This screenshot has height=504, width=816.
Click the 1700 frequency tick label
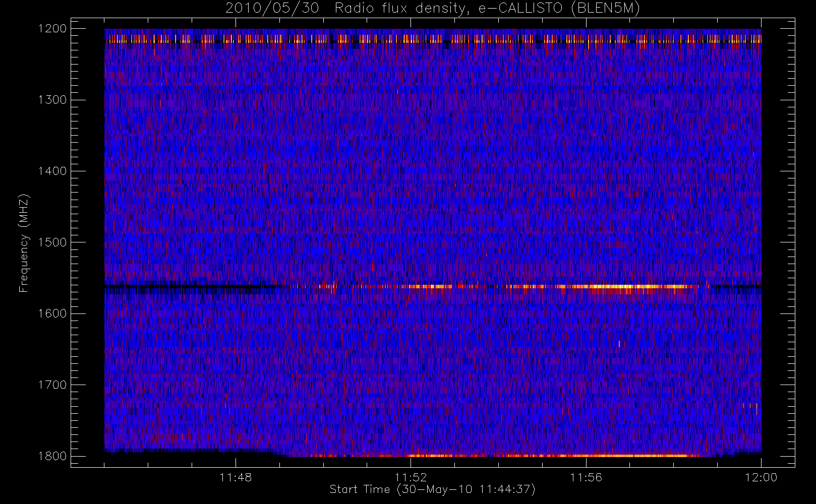(52, 385)
